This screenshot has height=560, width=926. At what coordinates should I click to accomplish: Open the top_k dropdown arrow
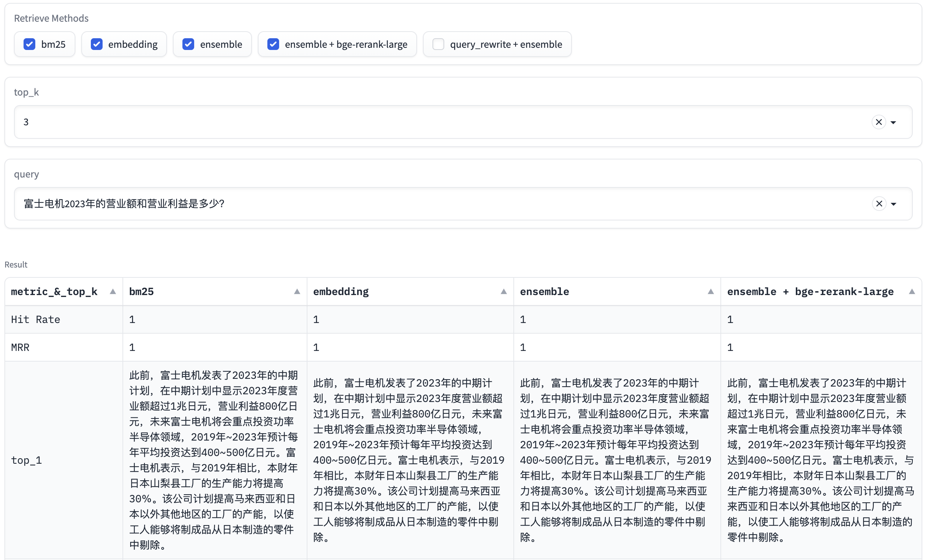pos(894,122)
